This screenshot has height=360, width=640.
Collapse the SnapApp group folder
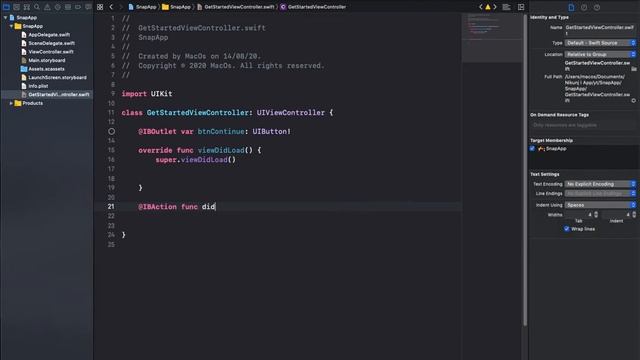(x=11, y=26)
